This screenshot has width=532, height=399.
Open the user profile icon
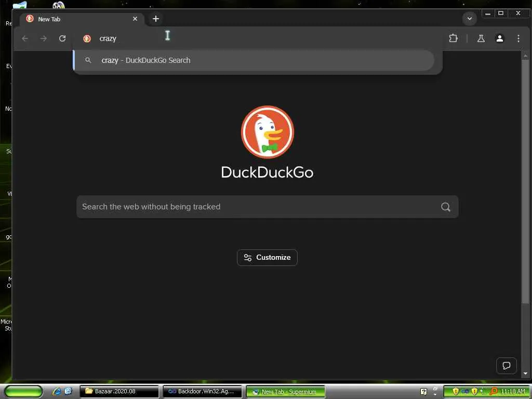tap(499, 38)
